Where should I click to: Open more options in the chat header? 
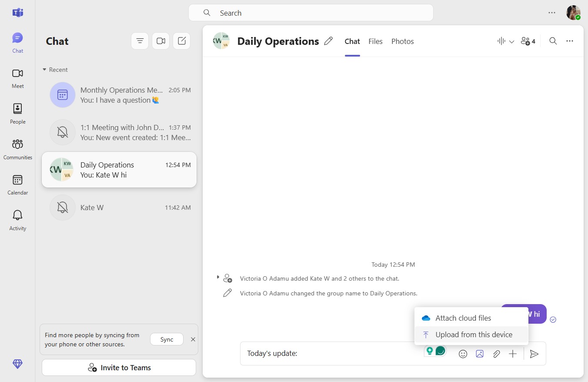(x=570, y=41)
